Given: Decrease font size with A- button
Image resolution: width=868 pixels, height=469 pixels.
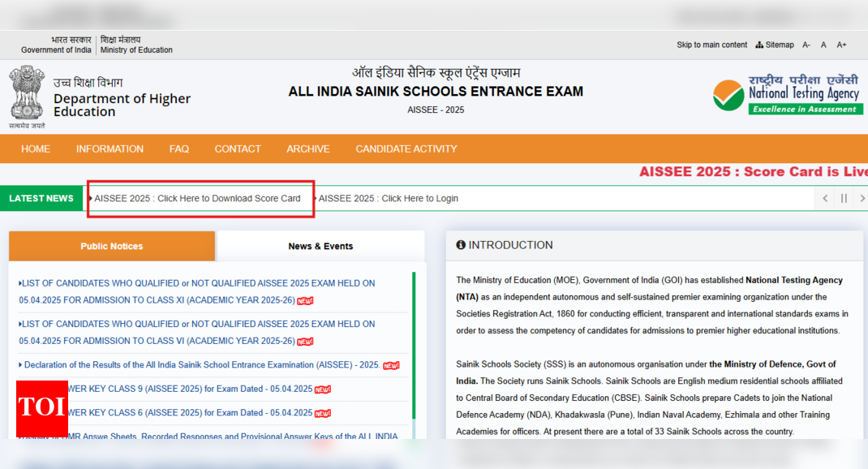Looking at the screenshot, I should click(806, 45).
